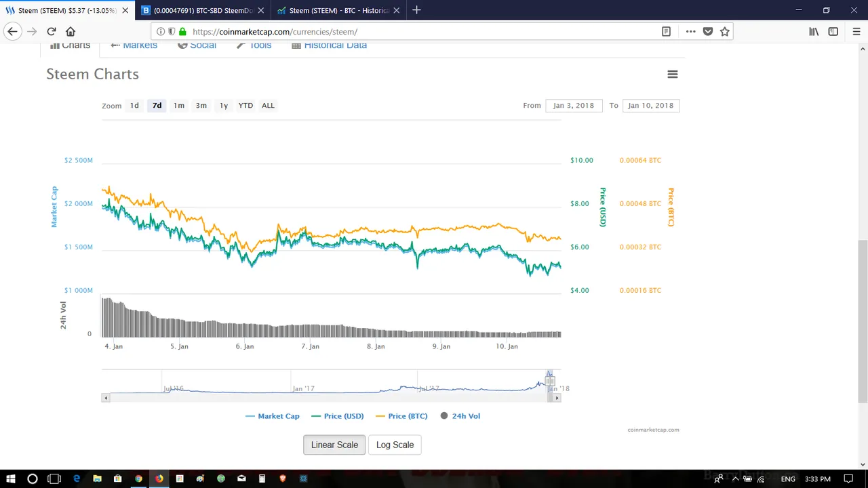The height and width of the screenshot is (488, 868).
Task: View the green padlock connection details
Action: tap(182, 31)
